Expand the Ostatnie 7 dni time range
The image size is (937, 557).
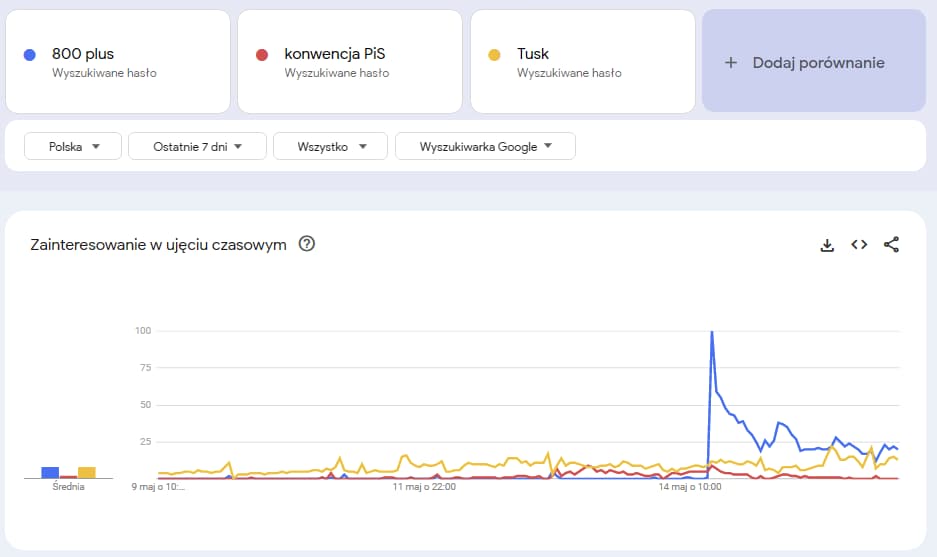(x=197, y=146)
